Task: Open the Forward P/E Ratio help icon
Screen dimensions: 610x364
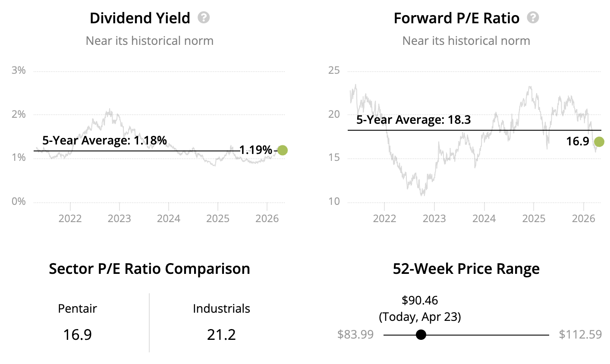Action: (x=533, y=18)
